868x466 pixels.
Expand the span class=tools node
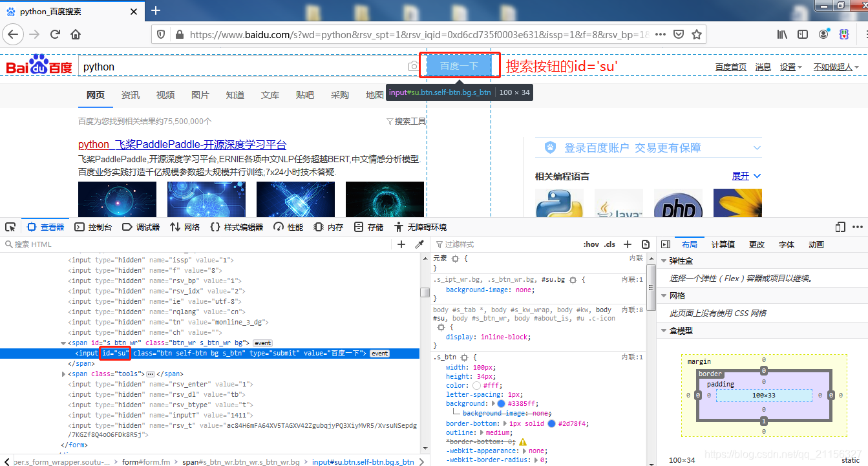[x=63, y=374]
